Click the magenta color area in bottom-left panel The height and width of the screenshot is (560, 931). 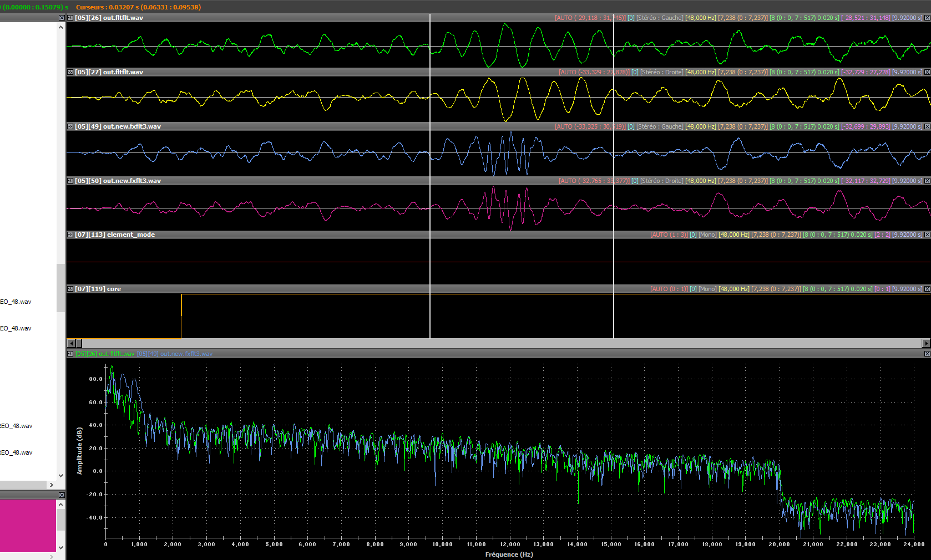click(x=28, y=526)
